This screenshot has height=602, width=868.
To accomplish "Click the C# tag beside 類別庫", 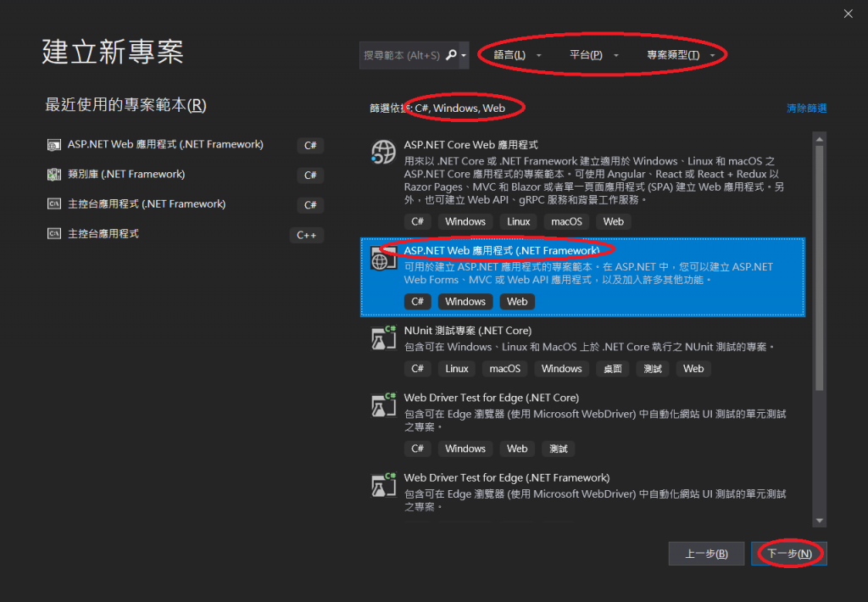I will tap(310, 176).
